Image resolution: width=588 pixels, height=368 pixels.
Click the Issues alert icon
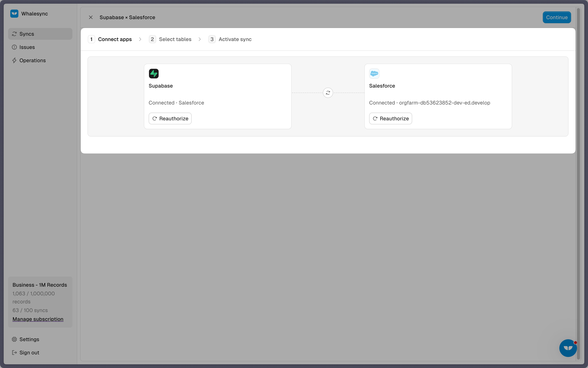[x=14, y=47]
